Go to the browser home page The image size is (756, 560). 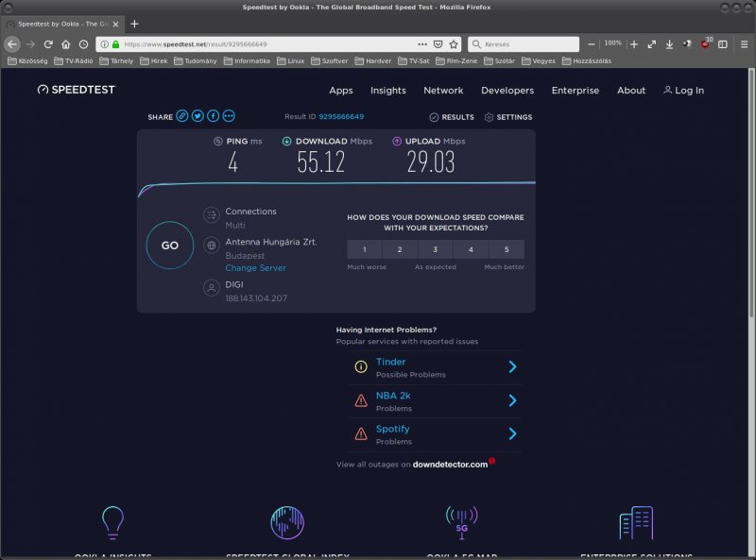click(66, 44)
